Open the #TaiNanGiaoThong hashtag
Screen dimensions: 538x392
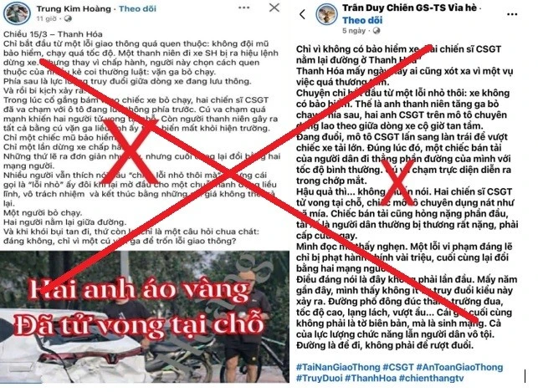pyautogui.click(x=338, y=367)
